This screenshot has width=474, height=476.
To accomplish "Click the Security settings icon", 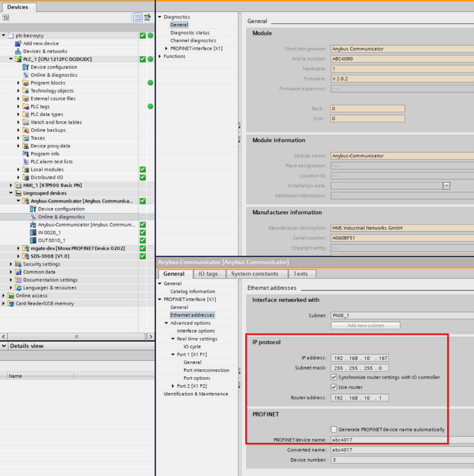I will coord(18,264).
